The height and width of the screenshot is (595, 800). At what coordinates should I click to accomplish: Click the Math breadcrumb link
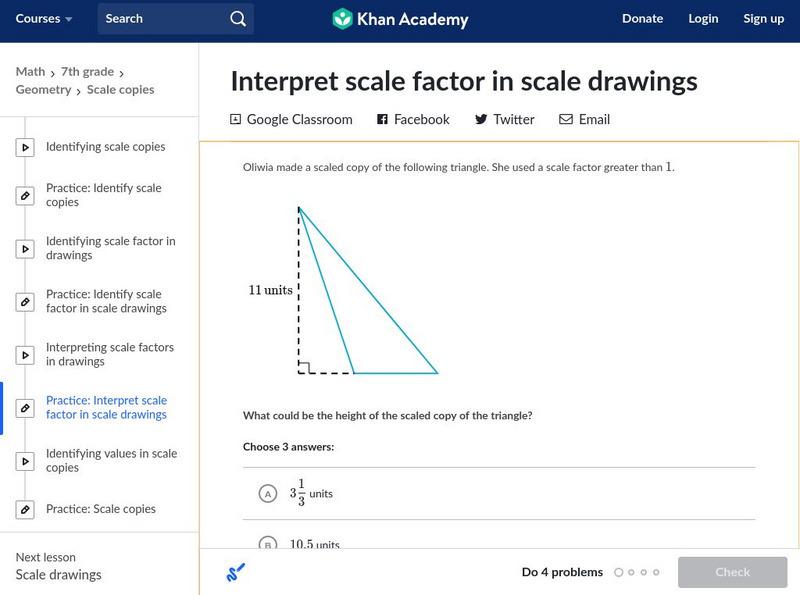point(30,72)
